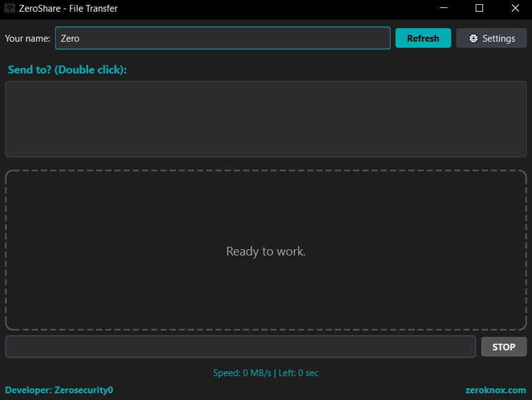532x400 pixels.
Task: Minimize the ZeroShare window
Action: pyautogui.click(x=444, y=9)
